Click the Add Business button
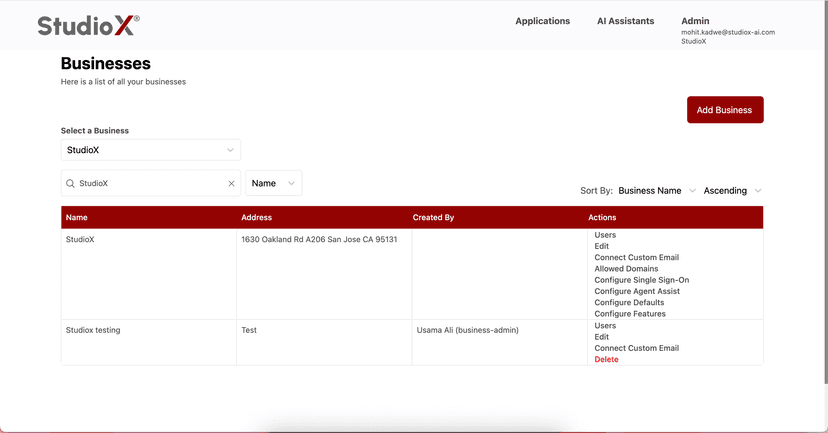The width and height of the screenshot is (828, 433). click(725, 110)
